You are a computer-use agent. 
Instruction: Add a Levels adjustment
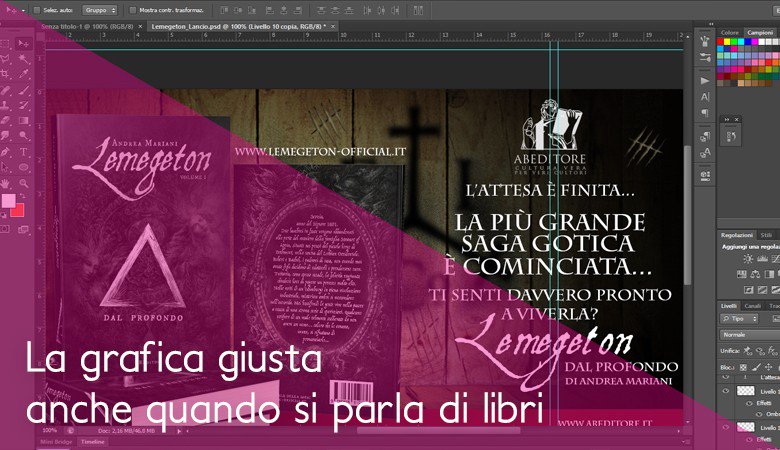click(762, 259)
